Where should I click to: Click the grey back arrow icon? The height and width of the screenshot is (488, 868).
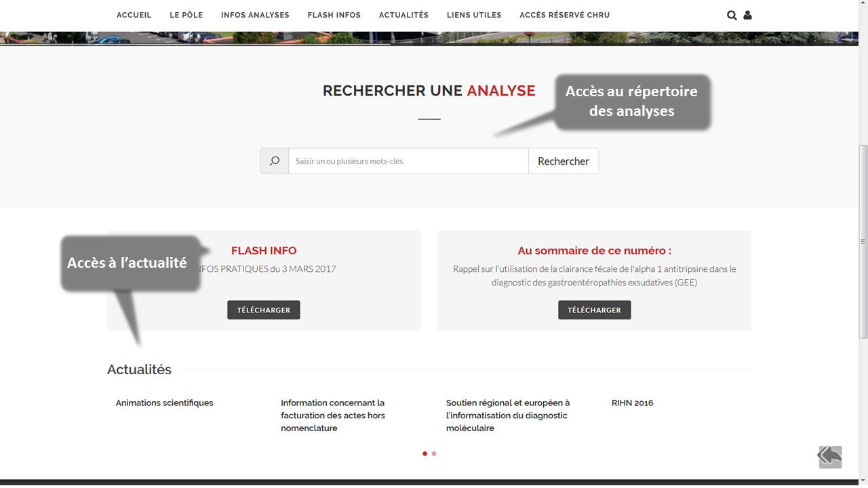829,456
